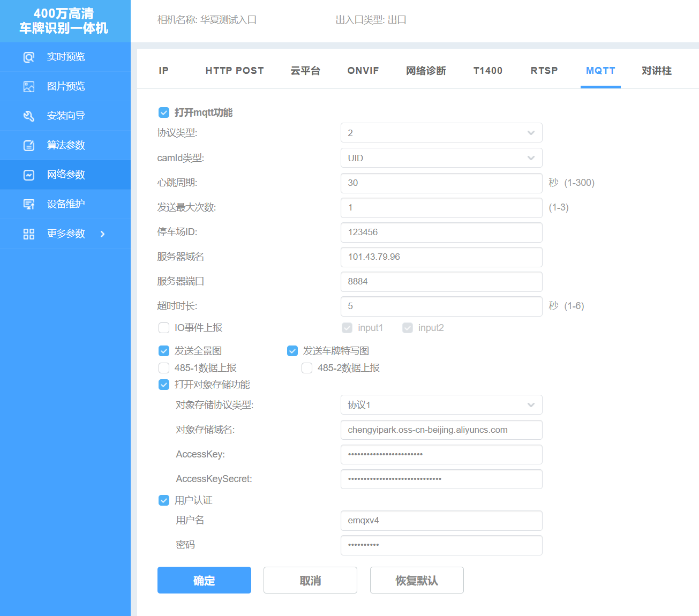This screenshot has width=699, height=616.
Task: Click the 实时预览 live preview sidebar icon
Action: [29, 57]
